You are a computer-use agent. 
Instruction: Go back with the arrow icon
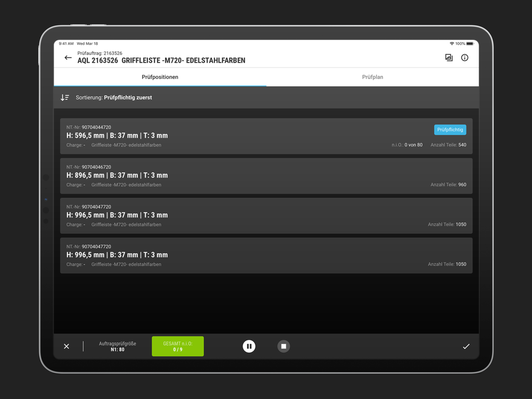(x=68, y=57)
